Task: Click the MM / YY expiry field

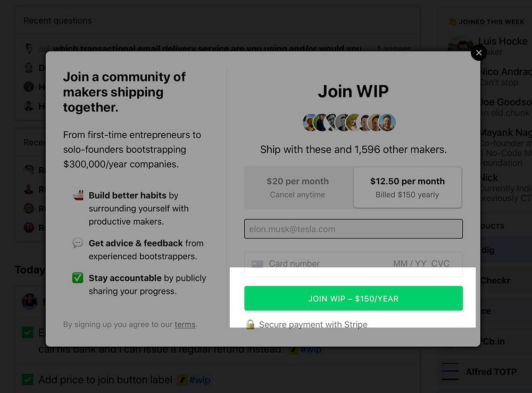Action: [410, 264]
